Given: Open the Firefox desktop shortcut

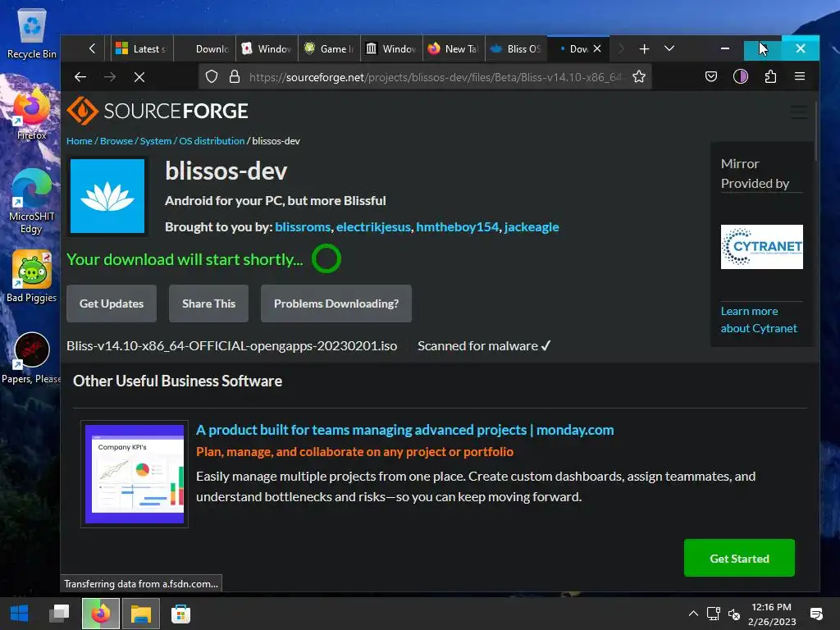Looking at the screenshot, I should coord(32,115).
